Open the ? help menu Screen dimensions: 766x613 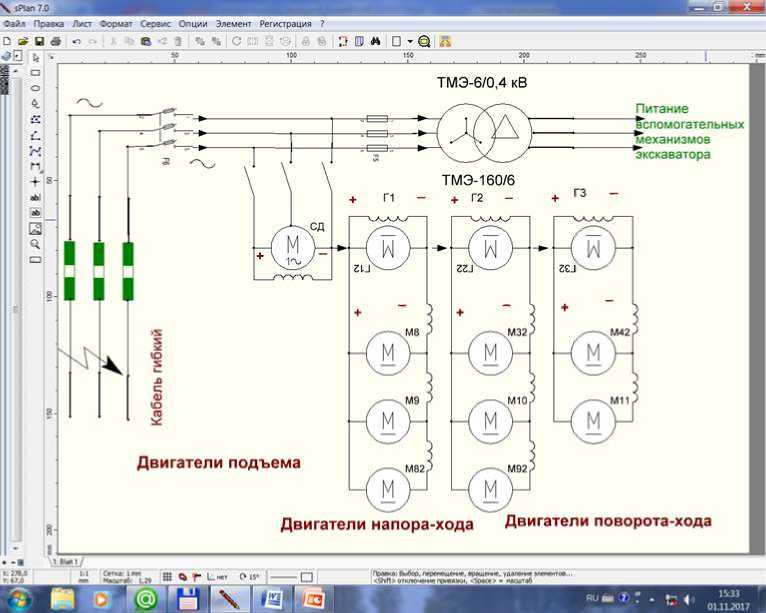[322, 23]
